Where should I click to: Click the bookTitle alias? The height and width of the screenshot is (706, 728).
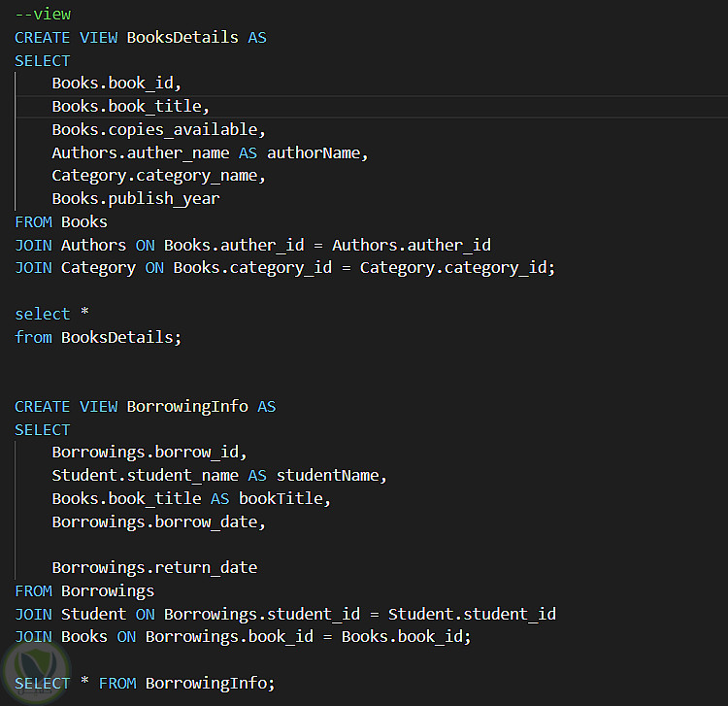(x=283, y=499)
